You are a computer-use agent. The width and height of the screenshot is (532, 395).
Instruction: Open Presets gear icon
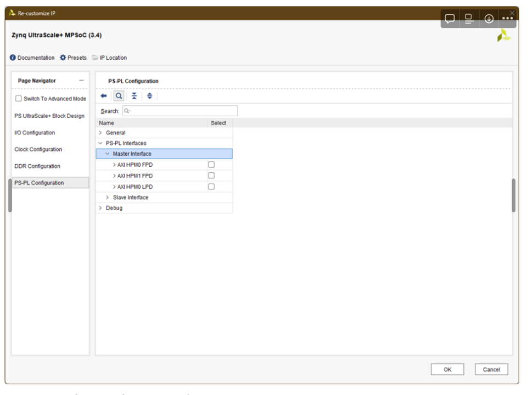tap(63, 58)
